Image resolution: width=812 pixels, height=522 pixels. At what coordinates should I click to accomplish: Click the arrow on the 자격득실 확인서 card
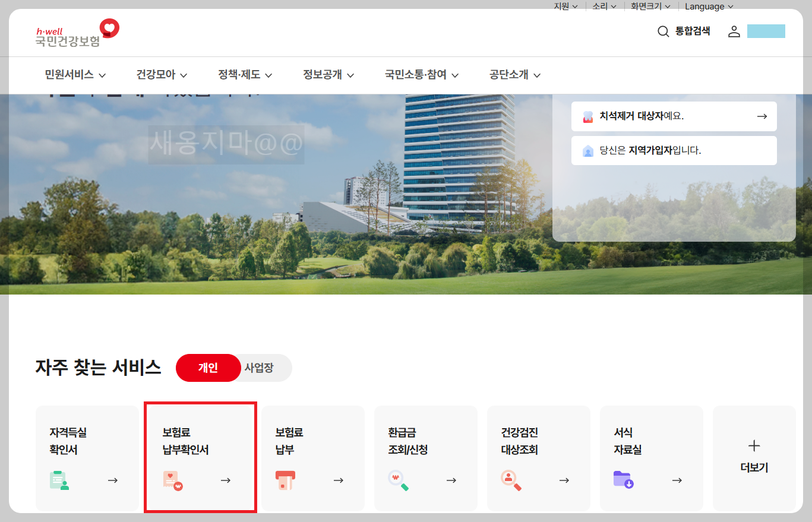click(113, 480)
